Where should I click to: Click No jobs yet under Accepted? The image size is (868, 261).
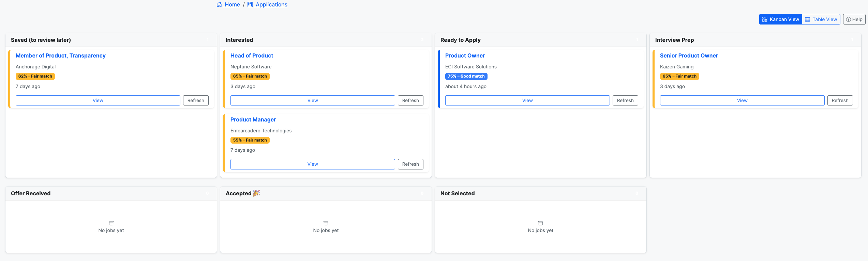click(x=326, y=230)
